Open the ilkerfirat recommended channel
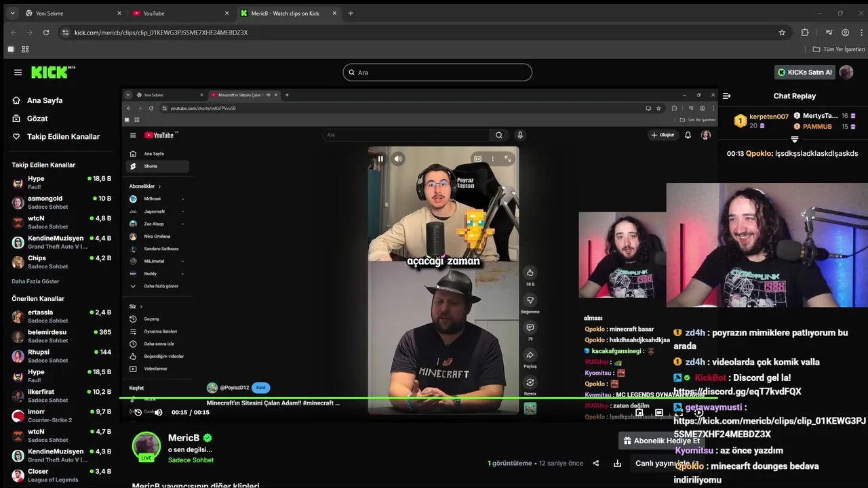 (x=61, y=396)
